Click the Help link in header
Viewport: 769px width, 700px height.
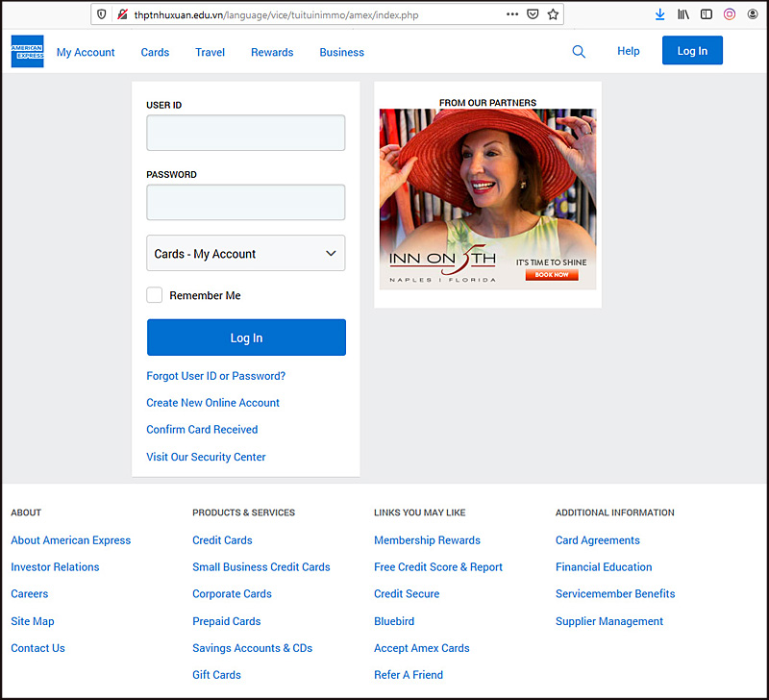(x=629, y=51)
